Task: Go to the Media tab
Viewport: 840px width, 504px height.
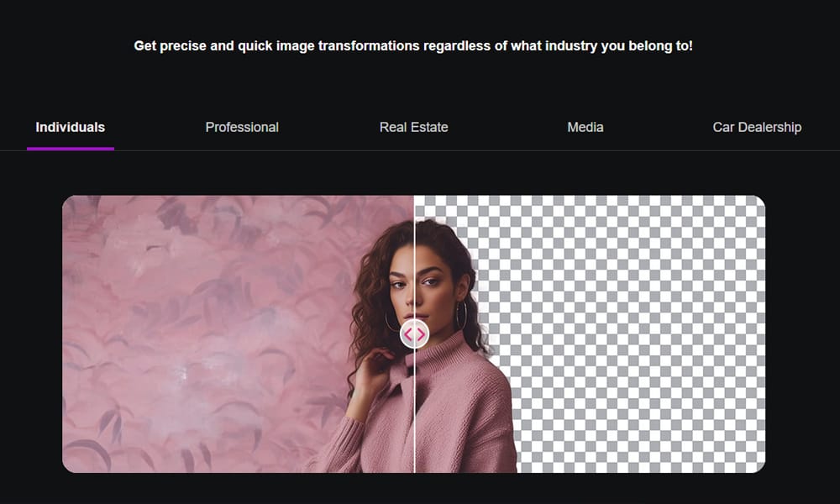Action: [x=585, y=127]
